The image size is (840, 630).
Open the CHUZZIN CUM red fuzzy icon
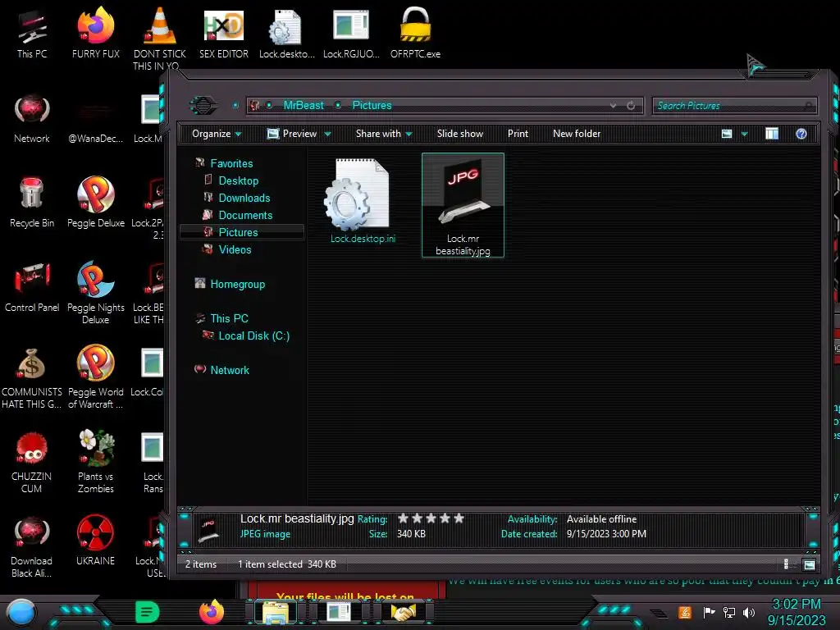click(x=32, y=463)
